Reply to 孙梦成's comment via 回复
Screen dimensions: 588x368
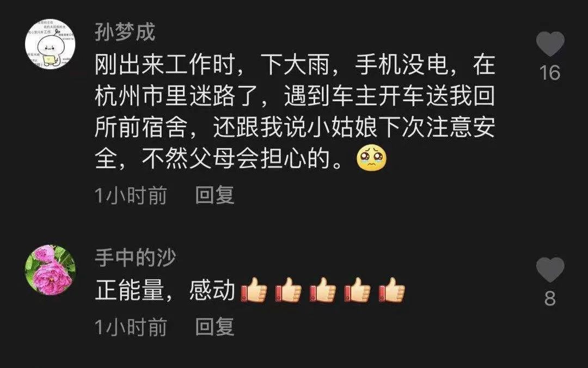pyautogui.click(x=215, y=195)
